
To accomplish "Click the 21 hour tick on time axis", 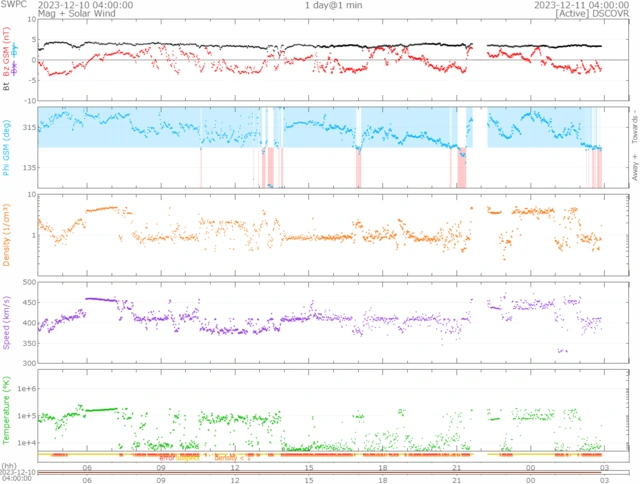I will click(456, 467).
